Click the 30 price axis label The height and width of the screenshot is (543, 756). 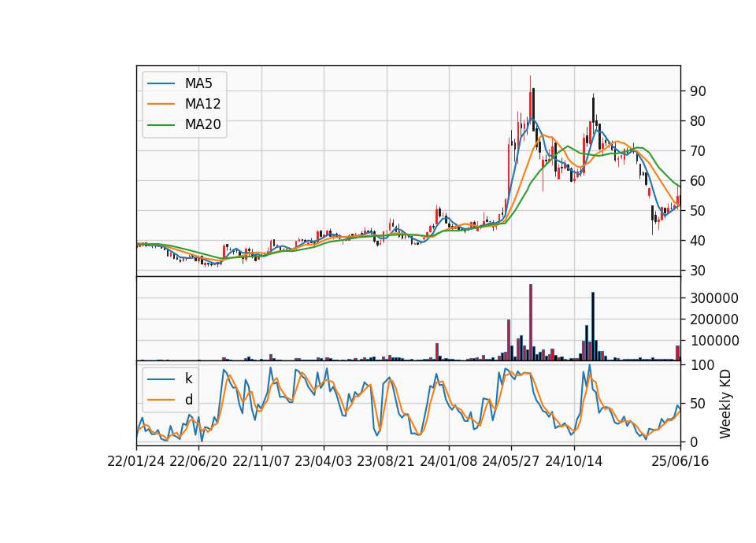pos(698,270)
